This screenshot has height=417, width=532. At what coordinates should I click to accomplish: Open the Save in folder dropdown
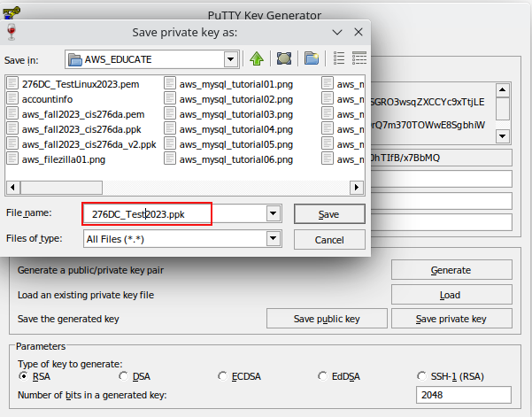click(231, 59)
